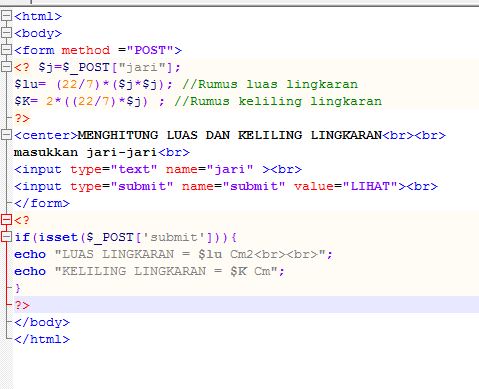Place cursor on the closing </body> tag

point(42,322)
